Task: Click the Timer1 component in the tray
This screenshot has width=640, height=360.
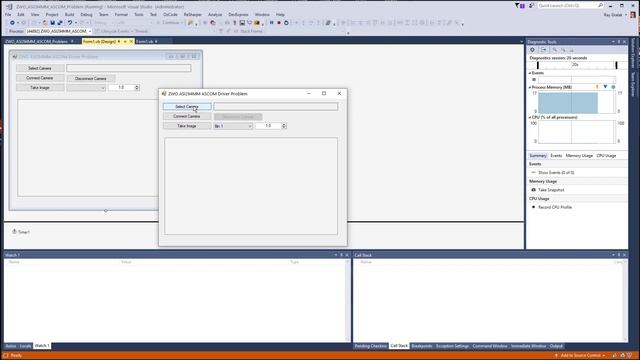Action: [21, 232]
